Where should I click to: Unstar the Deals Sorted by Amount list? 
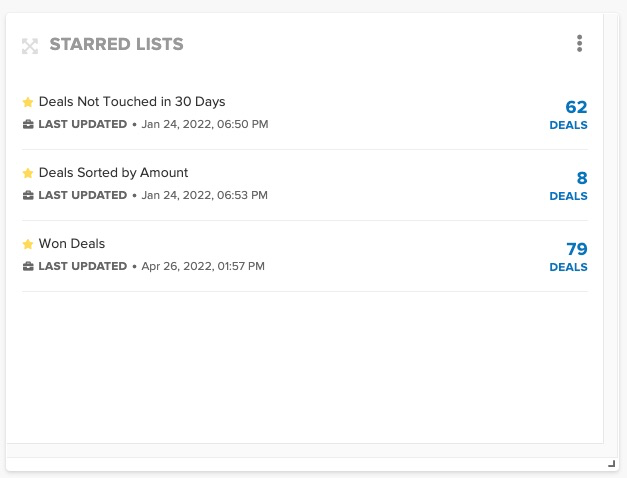click(28, 173)
